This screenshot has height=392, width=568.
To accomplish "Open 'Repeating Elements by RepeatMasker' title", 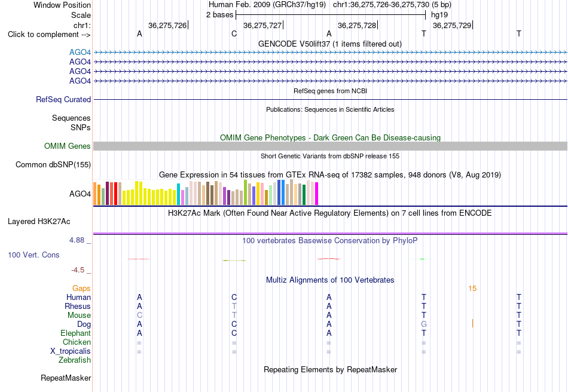I will [x=331, y=369].
